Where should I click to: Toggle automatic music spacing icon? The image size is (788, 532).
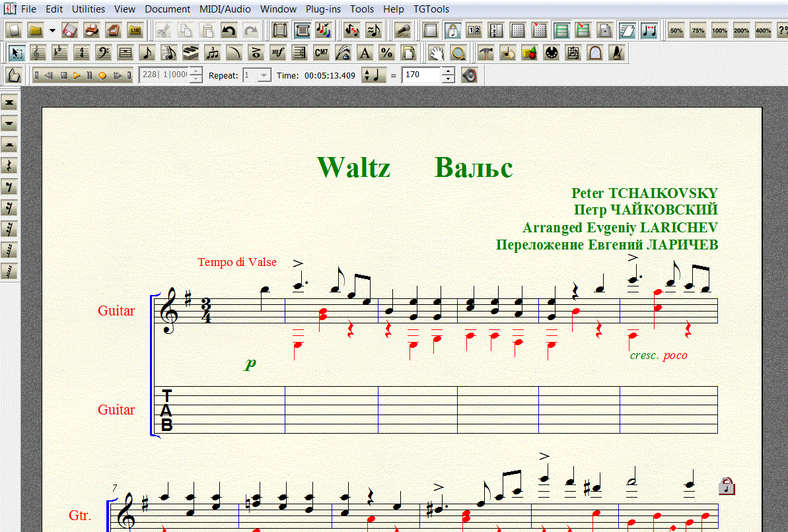tap(649, 30)
